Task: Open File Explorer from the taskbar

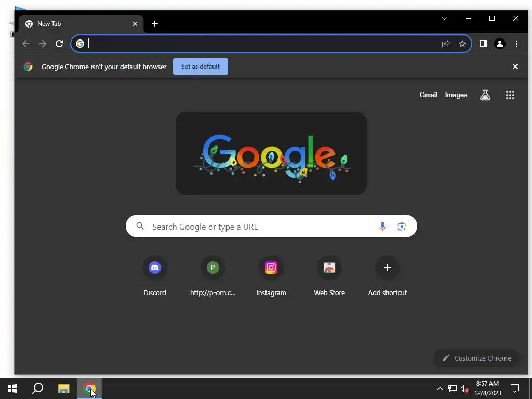Action: point(63,389)
